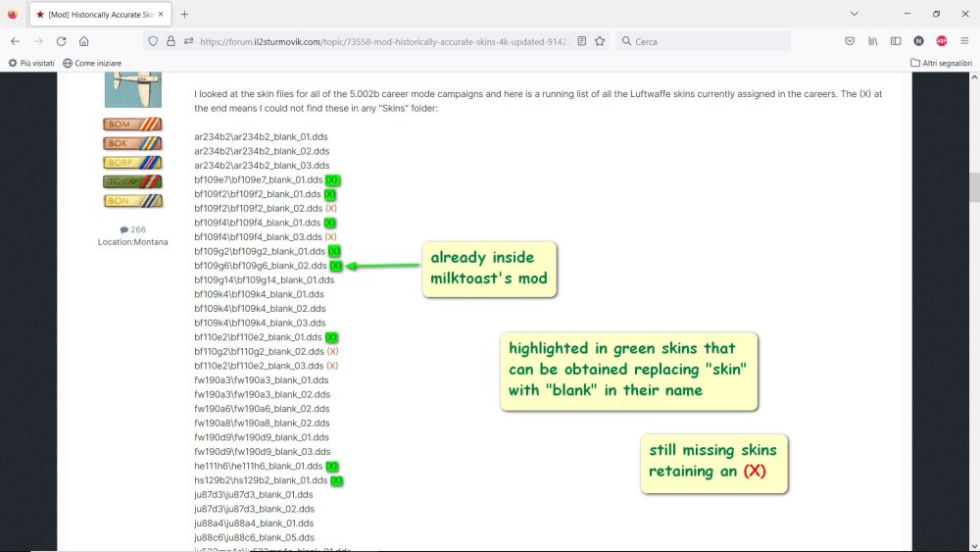
Task: Toggle Reader View in the address bar
Action: click(582, 41)
